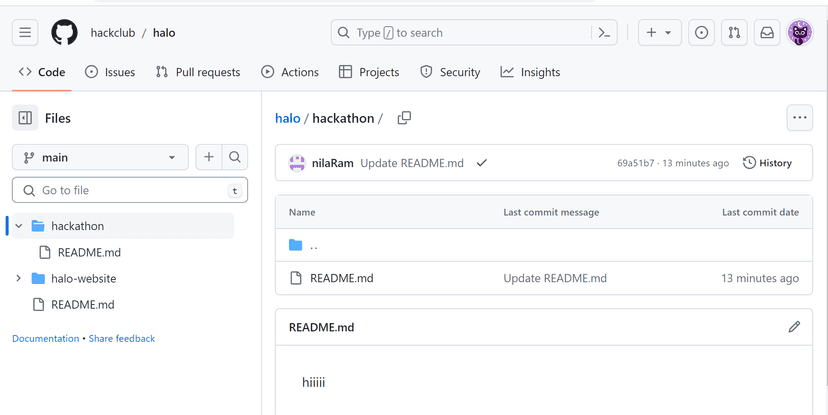Screen dimensions: 828x415
Task: Switch to the Insights tab
Action: click(x=530, y=72)
